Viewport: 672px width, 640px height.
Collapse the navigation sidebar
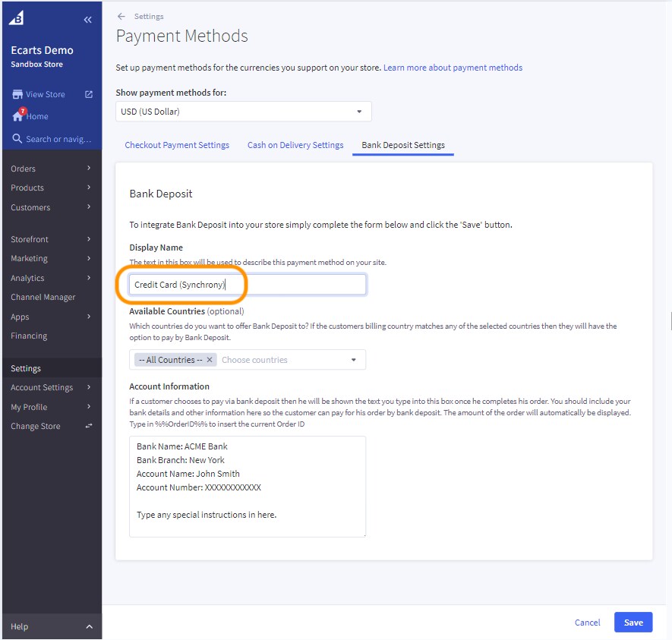[x=87, y=19]
